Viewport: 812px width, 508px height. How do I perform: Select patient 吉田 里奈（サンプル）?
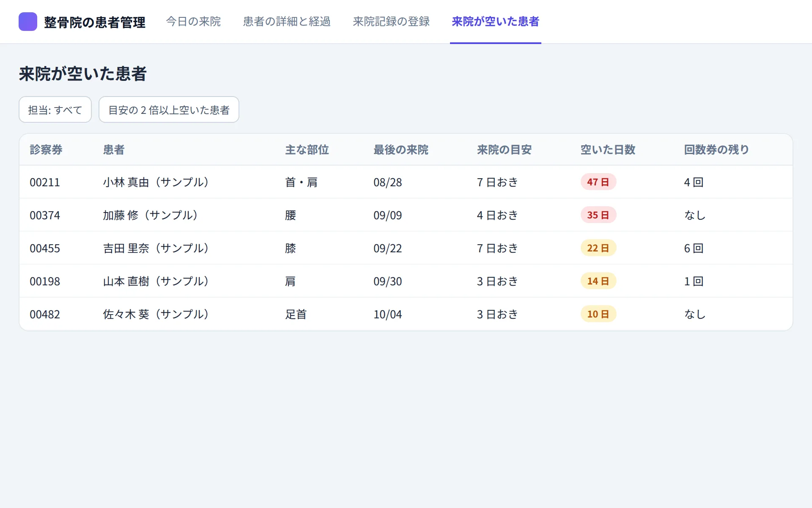pos(156,248)
